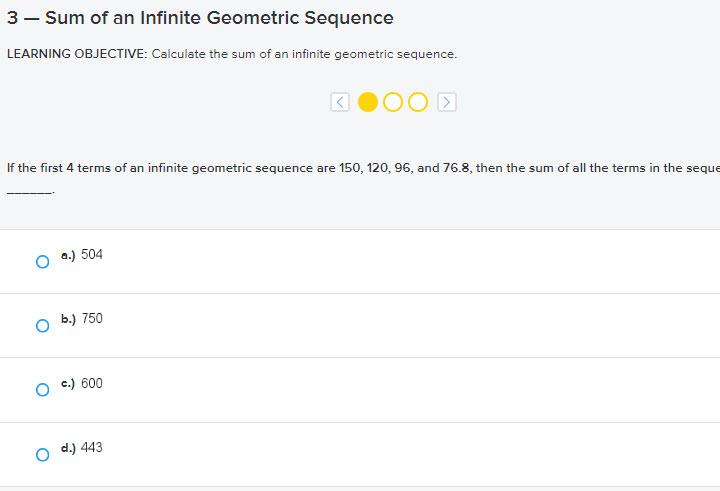Click the 'LEARNING OBJECTIVE:' label
The image size is (720, 491).
tap(76, 54)
